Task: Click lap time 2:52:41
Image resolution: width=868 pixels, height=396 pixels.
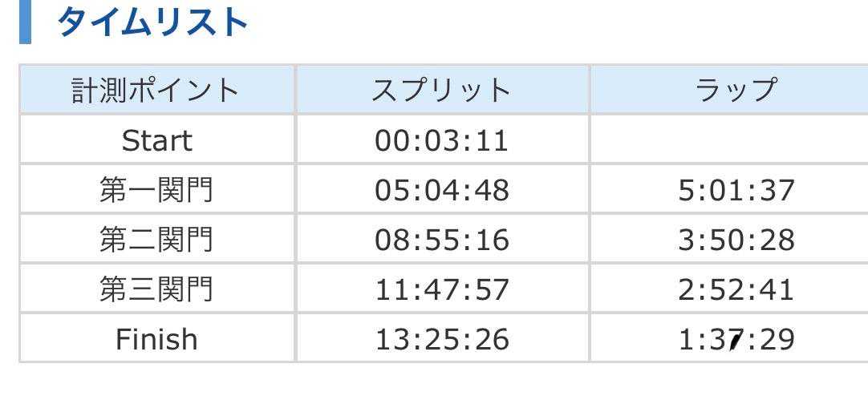Action: tap(735, 290)
